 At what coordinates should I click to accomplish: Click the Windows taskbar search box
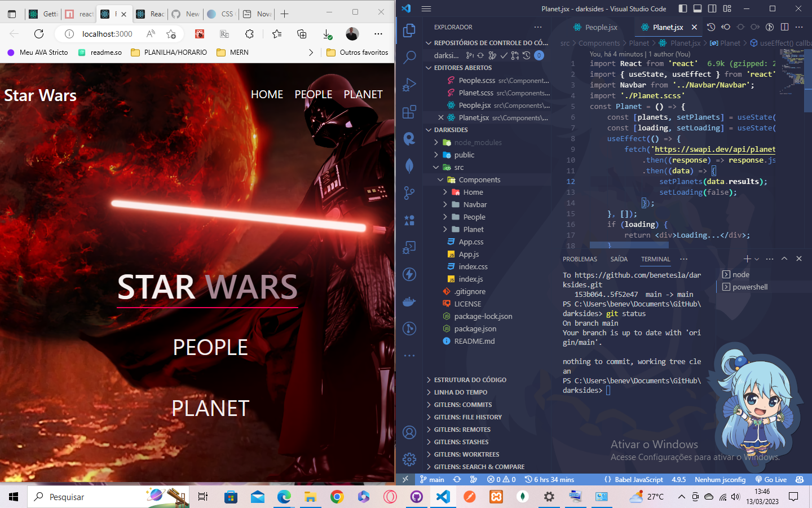click(108, 497)
